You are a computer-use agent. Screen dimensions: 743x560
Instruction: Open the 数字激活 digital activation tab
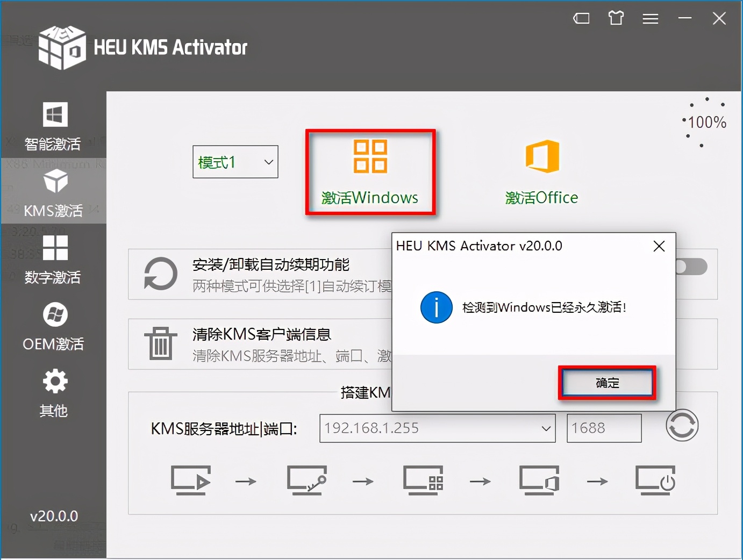[x=53, y=259]
